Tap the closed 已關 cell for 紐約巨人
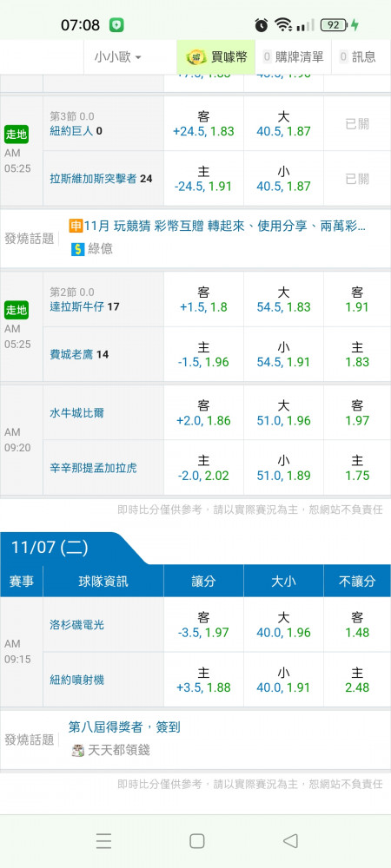This screenshot has width=391, height=868. pos(357,123)
